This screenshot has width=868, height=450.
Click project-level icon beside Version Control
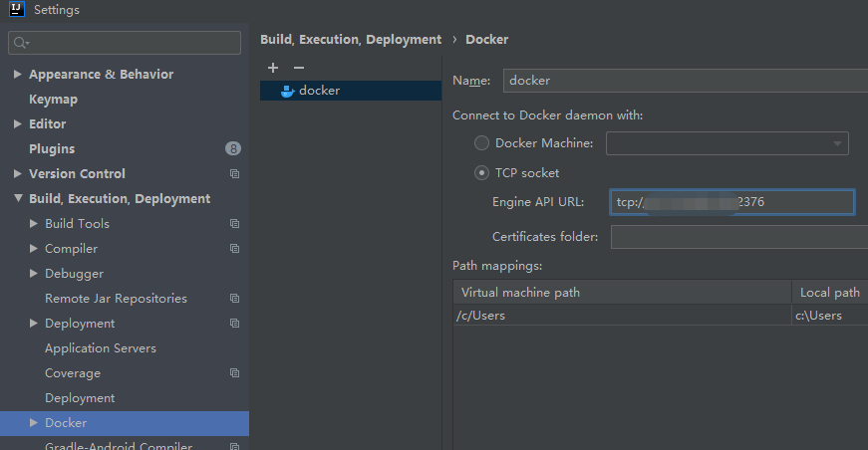(x=235, y=173)
